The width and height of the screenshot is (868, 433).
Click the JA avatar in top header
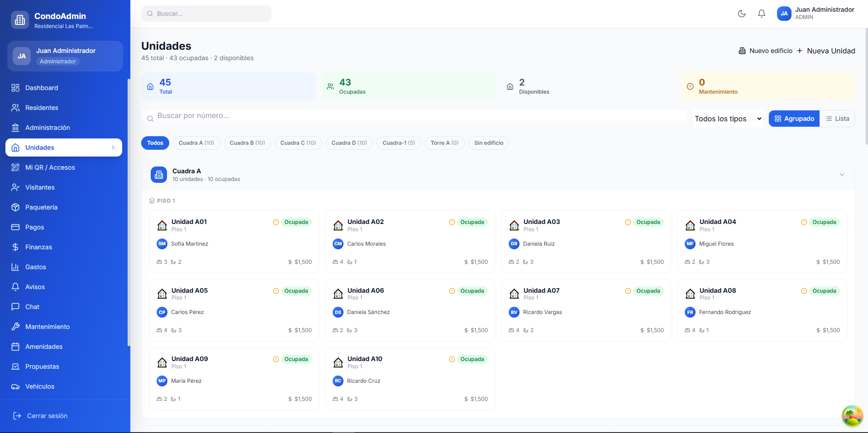784,14
